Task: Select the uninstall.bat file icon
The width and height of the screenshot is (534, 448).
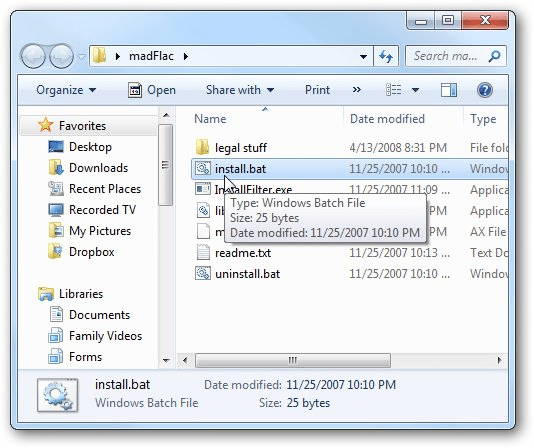Action: (x=203, y=274)
